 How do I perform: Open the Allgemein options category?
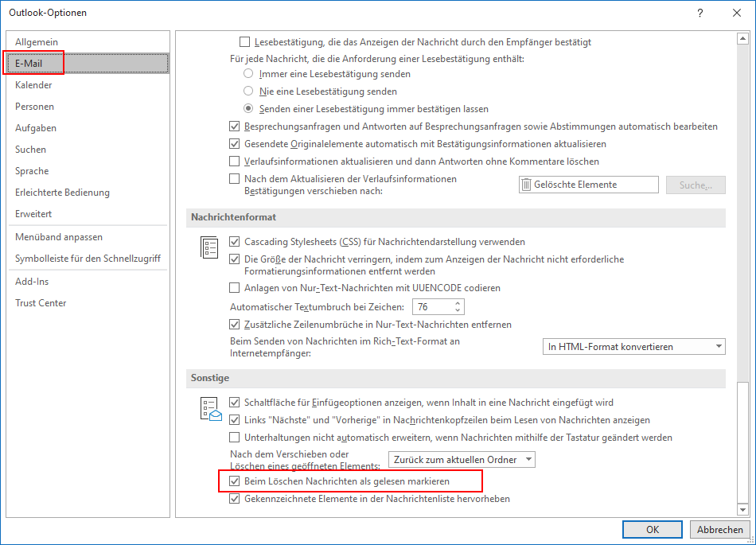(88, 42)
